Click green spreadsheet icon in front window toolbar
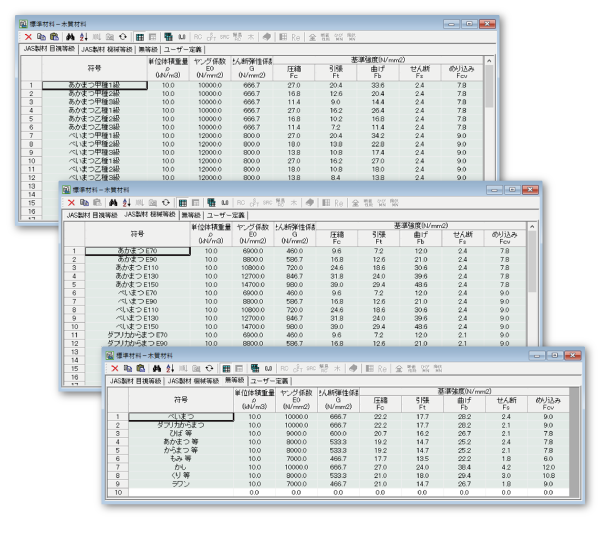Viewport: 600px width, 540px height. pyautogui.click(x=255, y=368)
